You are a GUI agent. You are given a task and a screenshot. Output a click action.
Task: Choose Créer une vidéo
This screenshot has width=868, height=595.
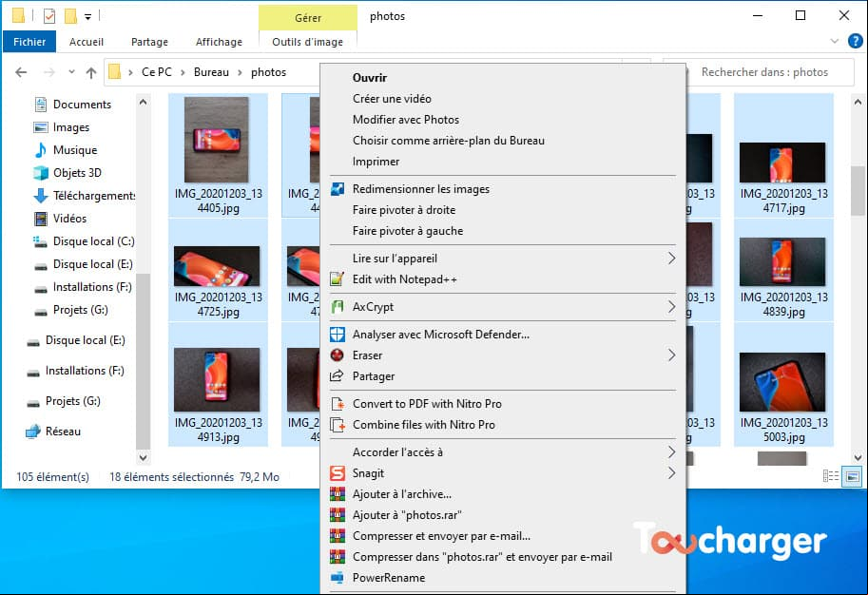(x=503, y=99)
